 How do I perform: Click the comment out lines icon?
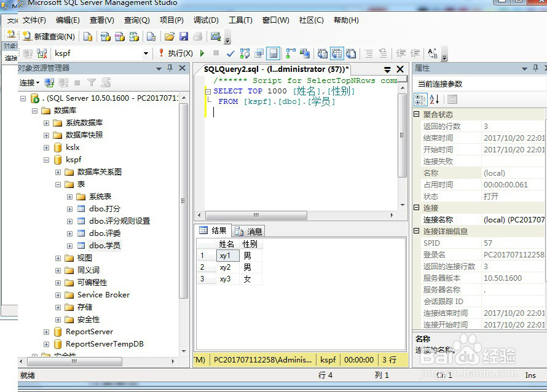coord(368,53)
